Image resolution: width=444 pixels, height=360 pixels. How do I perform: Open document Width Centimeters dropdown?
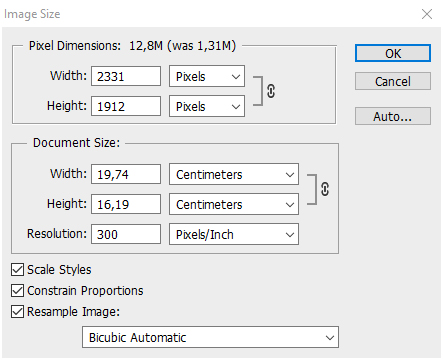coord(234,174)
